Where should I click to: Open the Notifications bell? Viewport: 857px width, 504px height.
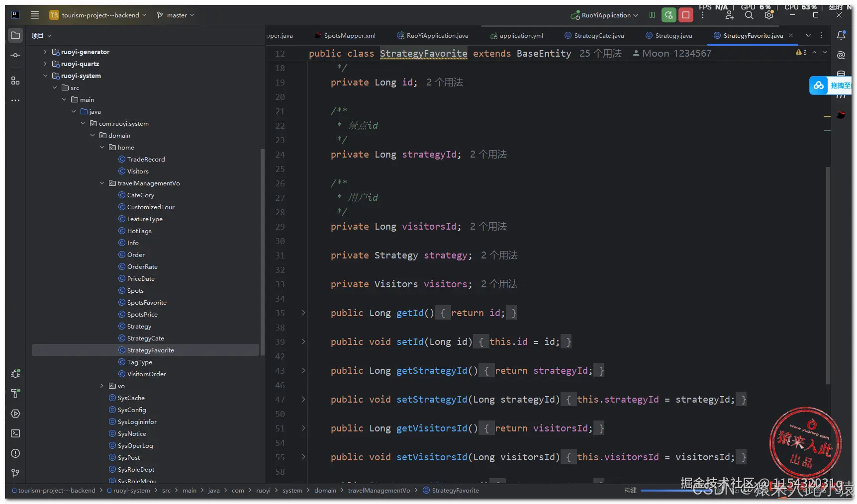[841, 35]
